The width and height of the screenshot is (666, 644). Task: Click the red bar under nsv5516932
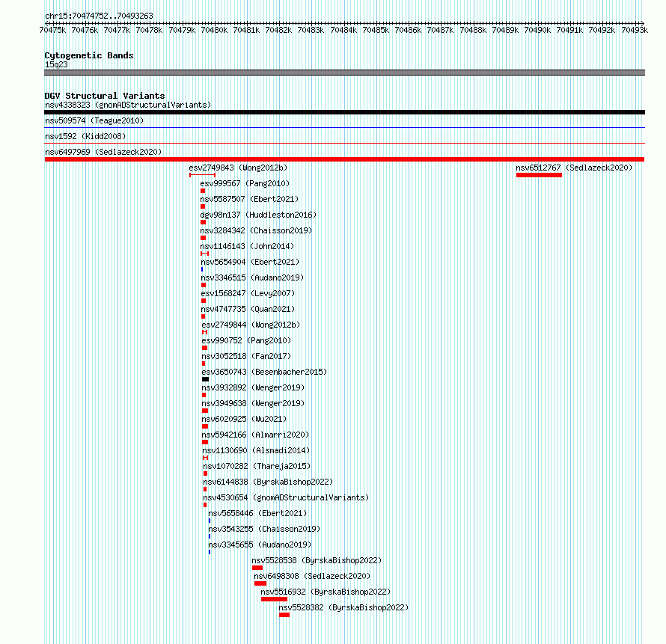pos(274,599)
